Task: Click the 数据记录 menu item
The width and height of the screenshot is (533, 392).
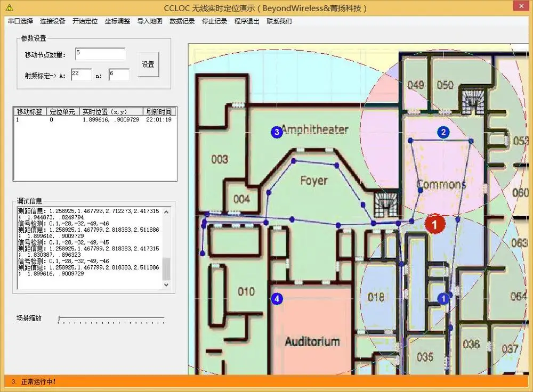Action: pos(182,21)
